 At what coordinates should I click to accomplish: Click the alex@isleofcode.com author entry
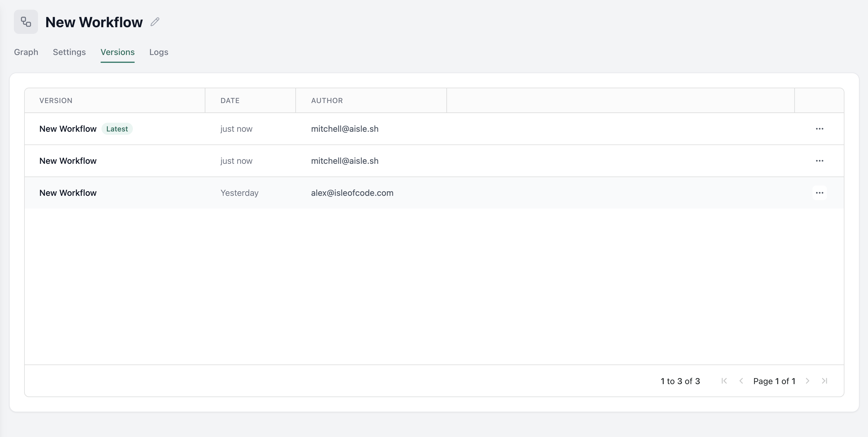point(352,193)
